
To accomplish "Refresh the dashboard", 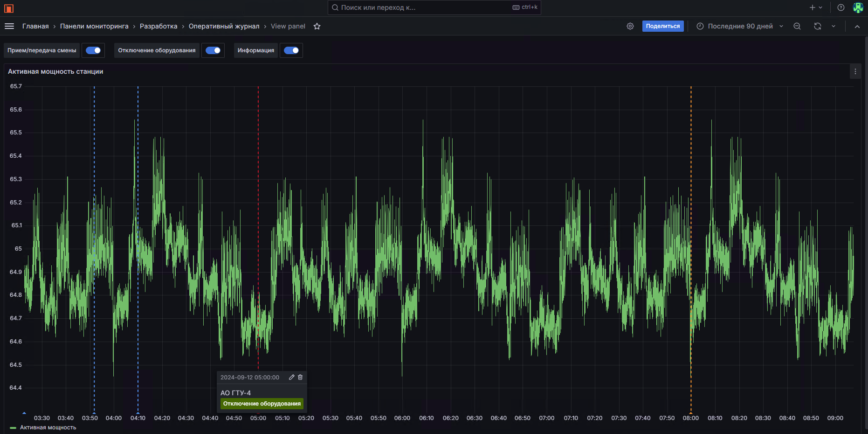I will click(817, 26).
